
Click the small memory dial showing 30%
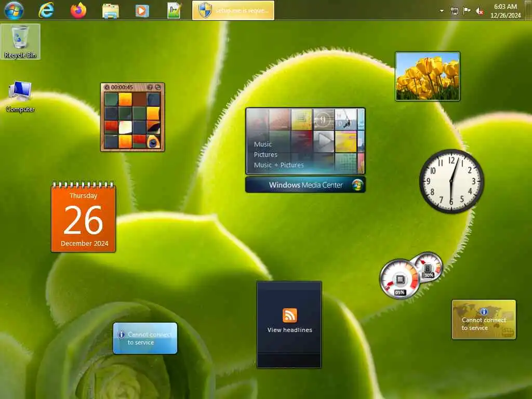428,267
